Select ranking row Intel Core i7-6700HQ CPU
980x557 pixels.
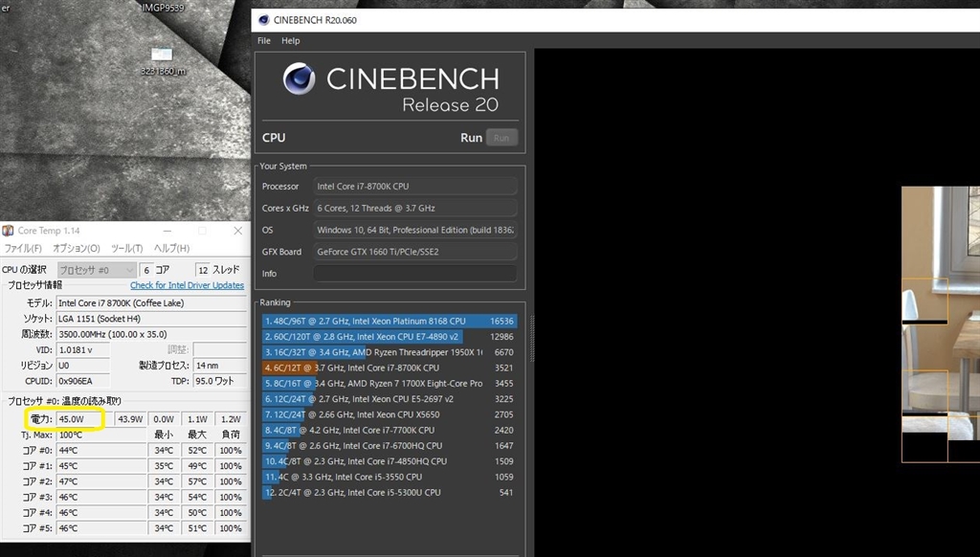(x=390, y=446)
